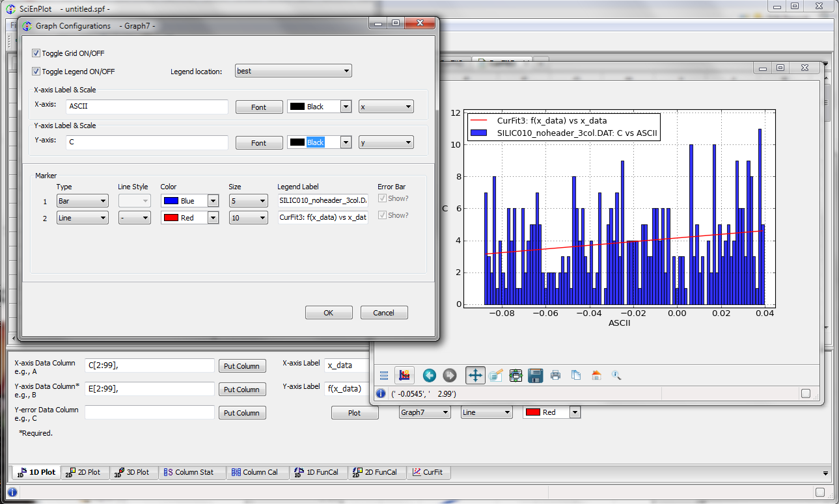
Task: Toggle Grid ON/OFF checkbox
Action: 36,53
